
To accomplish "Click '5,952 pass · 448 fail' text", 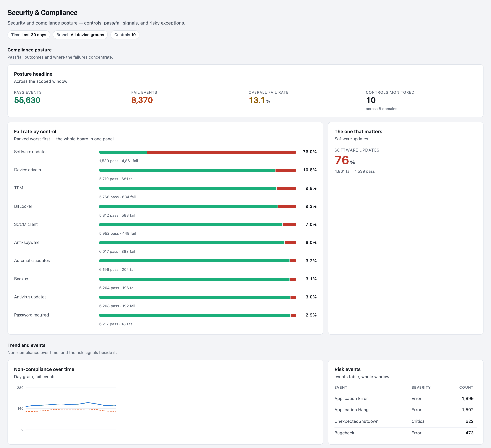I will pos(117,233).
